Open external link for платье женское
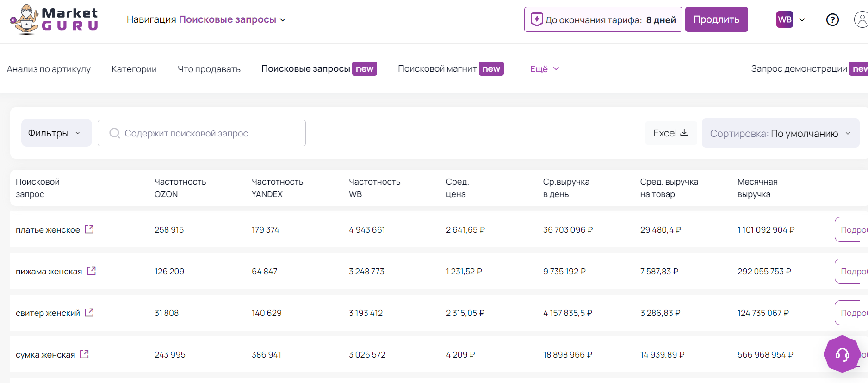This screenshot has width=868, height=383. pos(89,229)
